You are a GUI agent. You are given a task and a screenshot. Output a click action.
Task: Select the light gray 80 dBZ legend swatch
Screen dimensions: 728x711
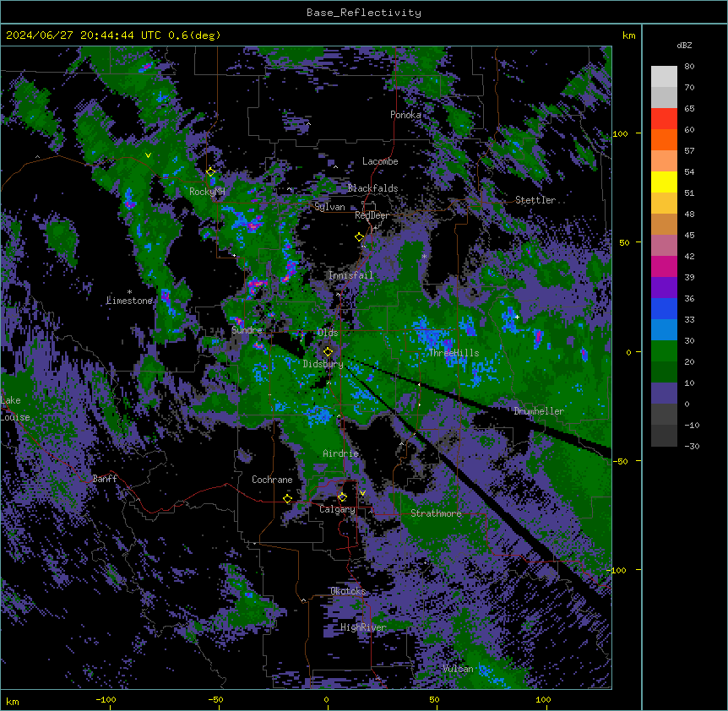pos(664,77)
